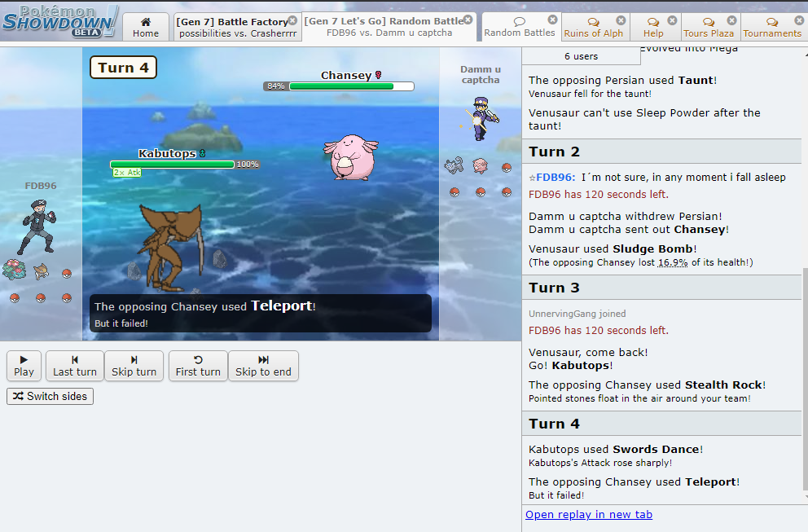Click the Play triangle icon
This screenshot has width=808, height=532.
[x=24, y=360]
